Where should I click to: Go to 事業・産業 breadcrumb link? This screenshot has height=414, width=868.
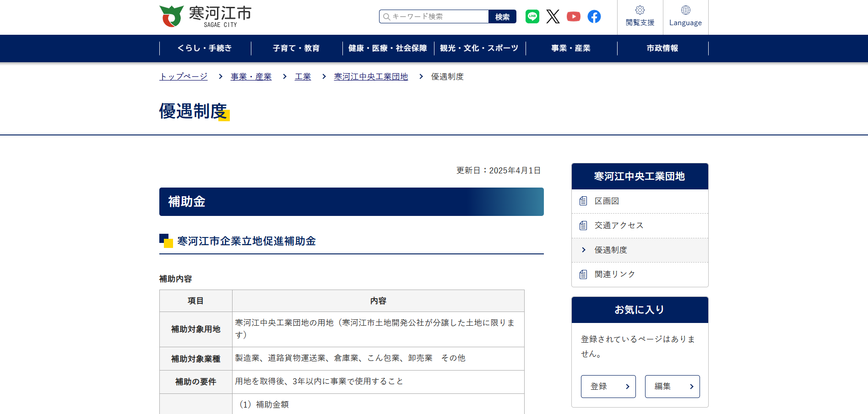(x=251, y=76)
